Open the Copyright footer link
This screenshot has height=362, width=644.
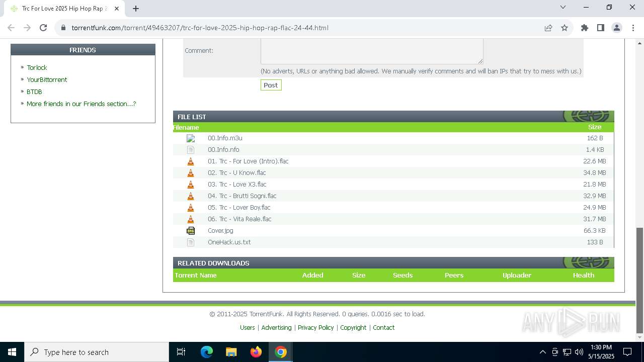click(x=353, y=327)
